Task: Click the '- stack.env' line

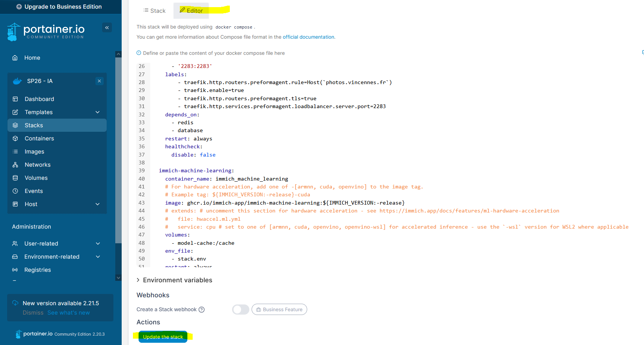Action: coord(189,259)
